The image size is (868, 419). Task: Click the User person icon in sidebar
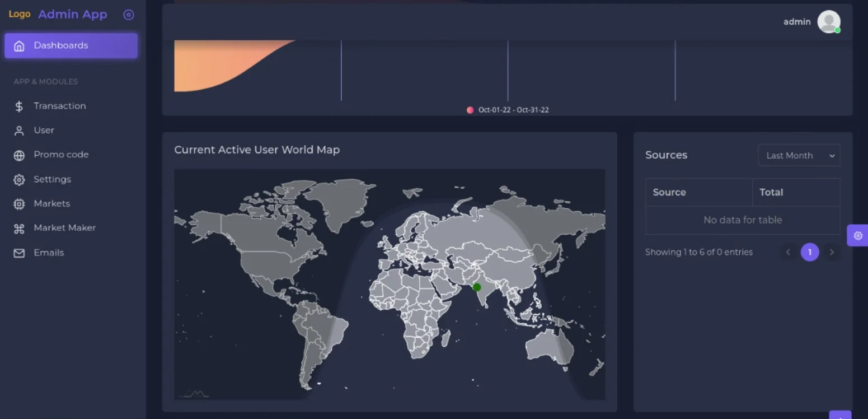pos(19,131)
